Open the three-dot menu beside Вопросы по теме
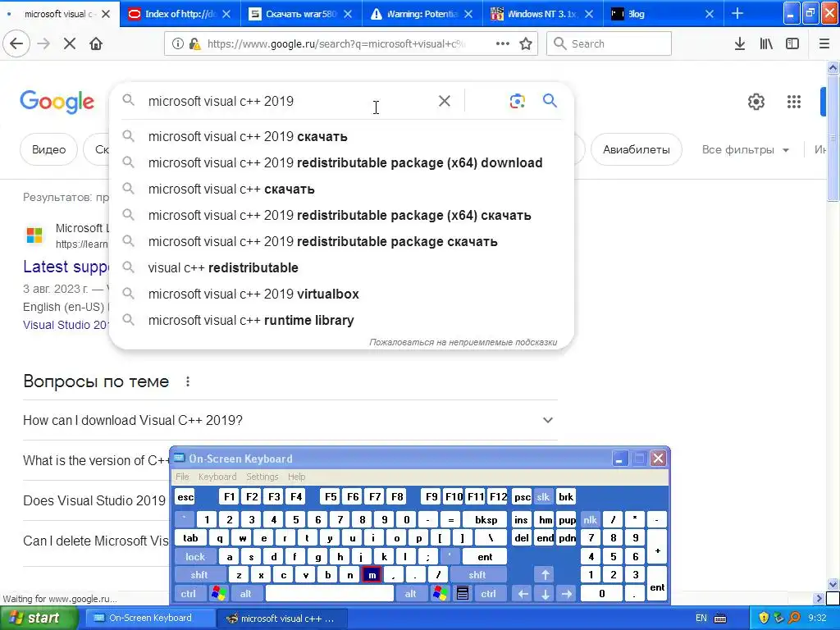840x630 pixels. coord(188,381)
